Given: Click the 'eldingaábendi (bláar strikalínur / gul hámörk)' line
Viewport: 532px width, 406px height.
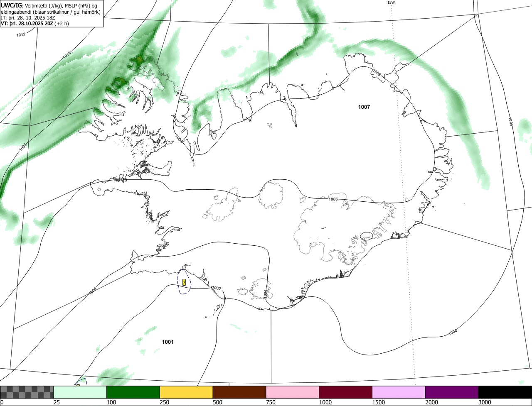Looking at the screenshot, I should 50,12.
